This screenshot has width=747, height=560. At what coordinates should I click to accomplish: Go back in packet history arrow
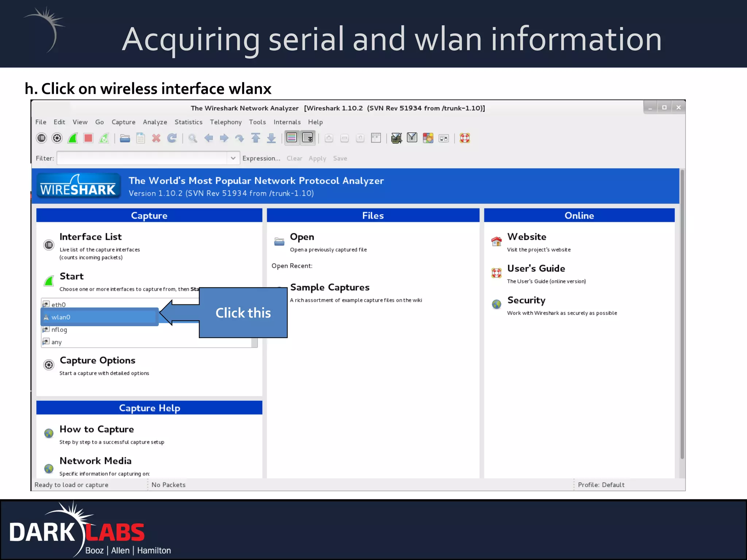209,138
